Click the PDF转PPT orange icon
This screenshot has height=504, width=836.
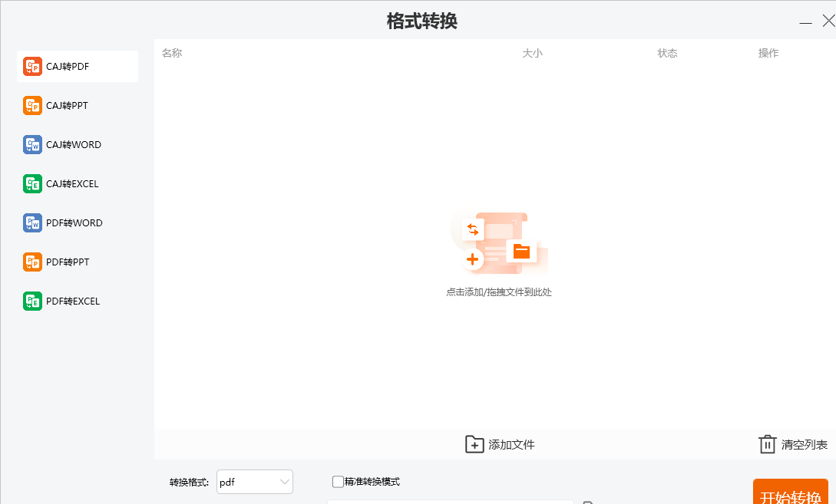click(32, 262)
